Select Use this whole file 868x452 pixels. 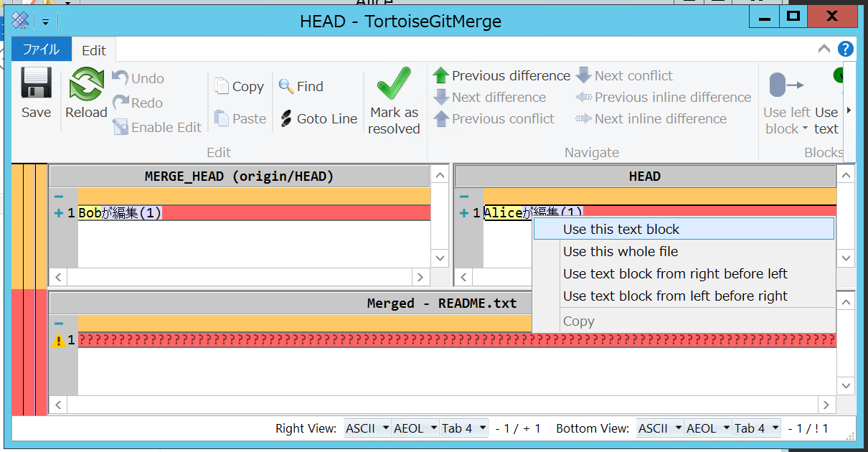pyautogui.click(x=684, y=251)
